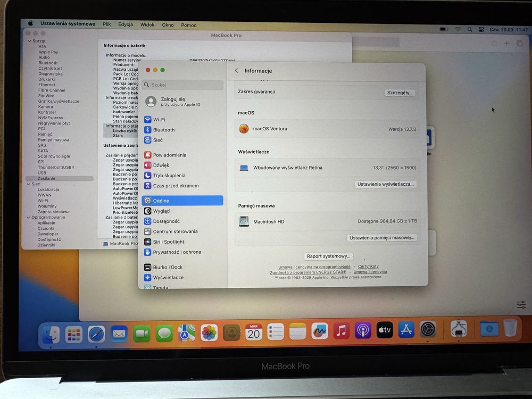Select Sieć in settings sidebar

[183, 140]
